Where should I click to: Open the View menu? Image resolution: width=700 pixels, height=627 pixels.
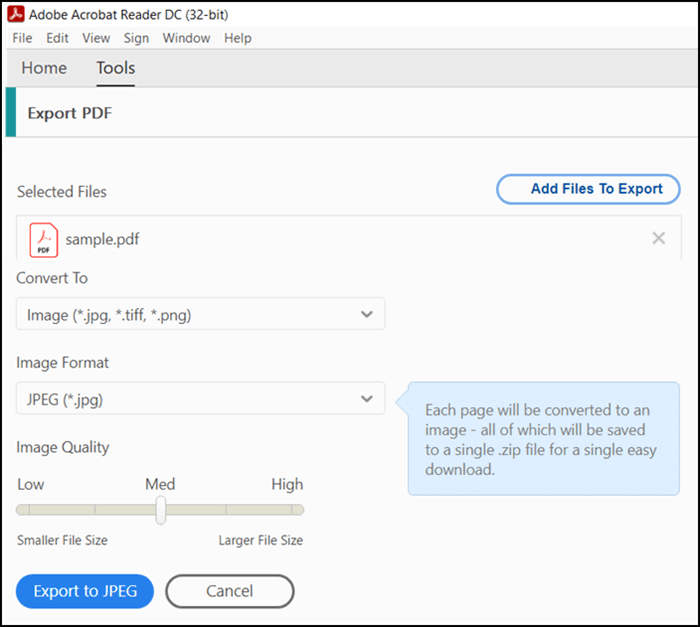[x=96, y=38]
